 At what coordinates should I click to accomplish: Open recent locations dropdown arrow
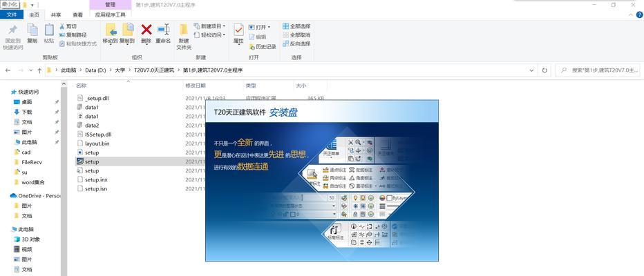pyautogui.click(x=31, y=70)
